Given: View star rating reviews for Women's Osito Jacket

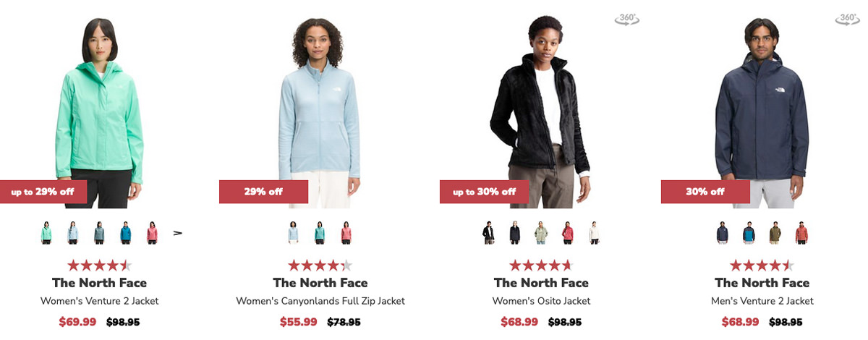Looking at the screenshot, I should click(x=541, y=265).
